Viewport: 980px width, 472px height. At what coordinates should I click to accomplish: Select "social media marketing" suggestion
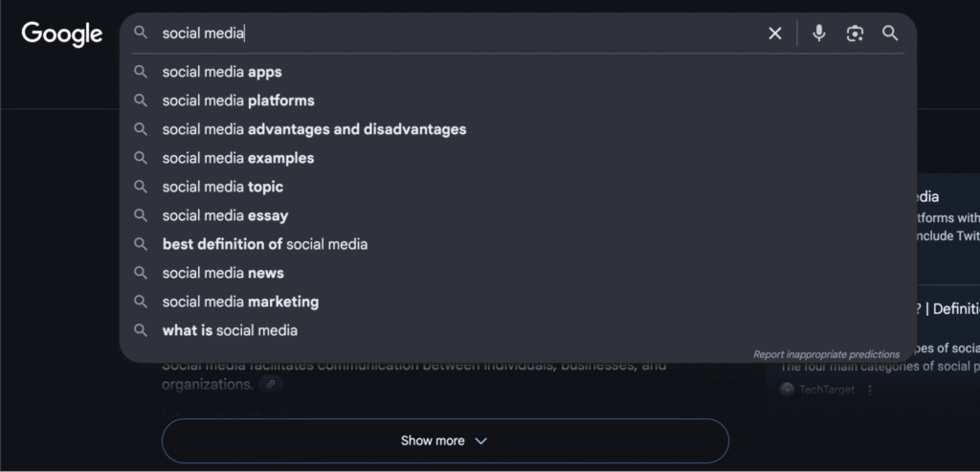(x=240, y=302)
